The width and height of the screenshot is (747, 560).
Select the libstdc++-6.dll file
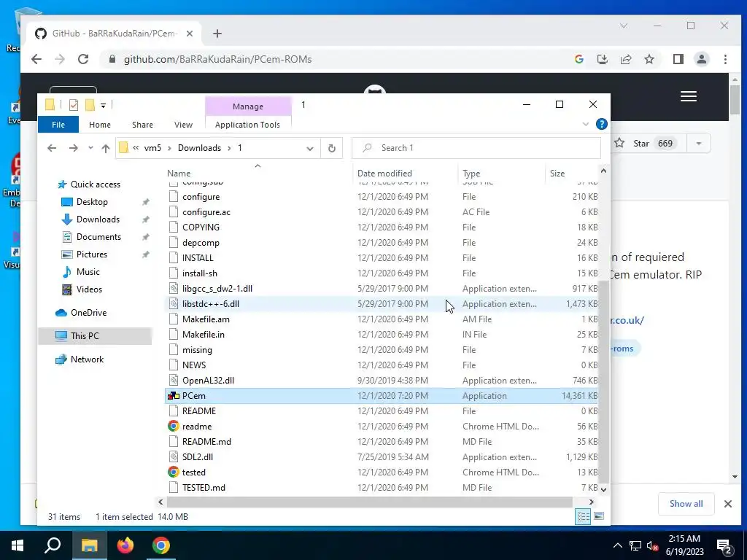[381, 304]
